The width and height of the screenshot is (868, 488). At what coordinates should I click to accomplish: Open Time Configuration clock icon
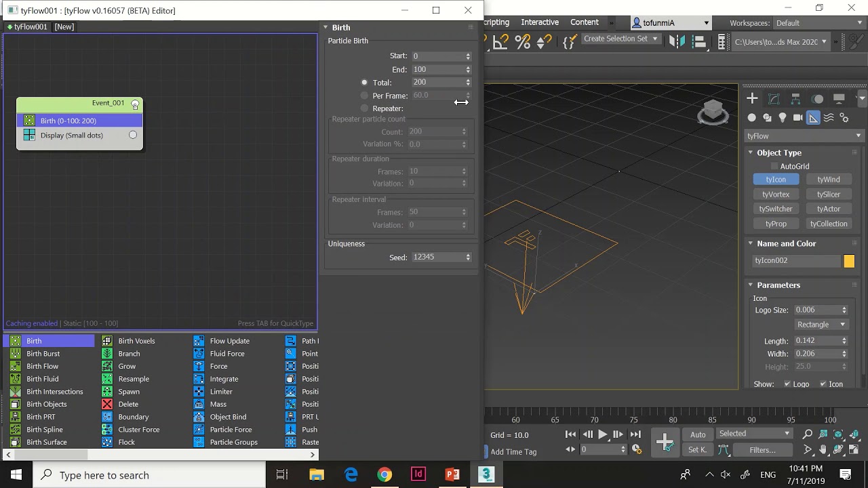coord(637,449)
